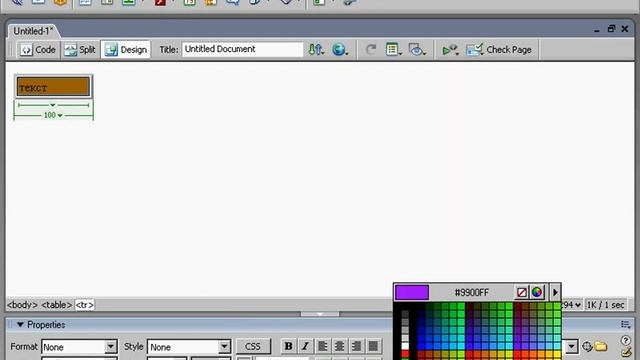Open the link dropdown arrow beside Point to File
The height and width of the screenshot is (360, 640).
(571, 347)
